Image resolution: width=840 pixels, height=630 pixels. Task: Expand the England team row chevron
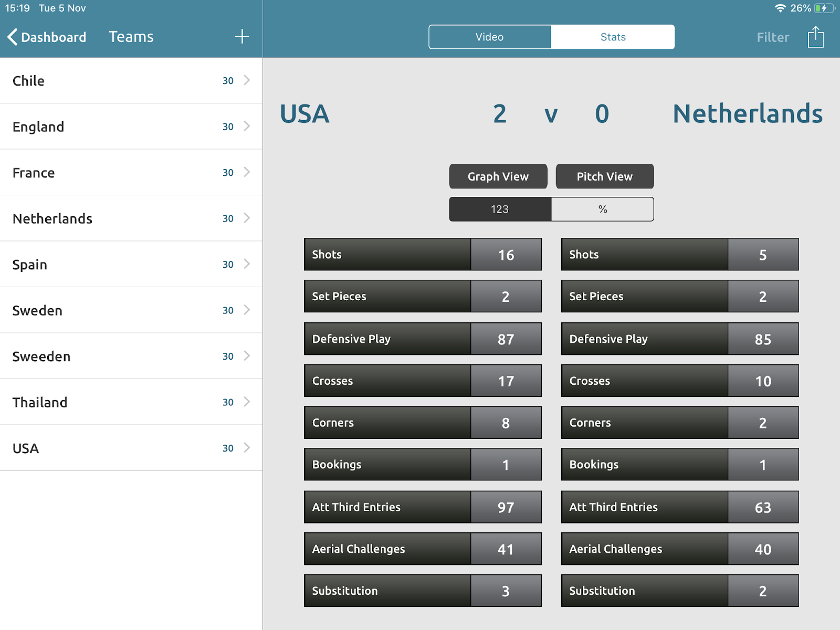(x=247, y=127)
